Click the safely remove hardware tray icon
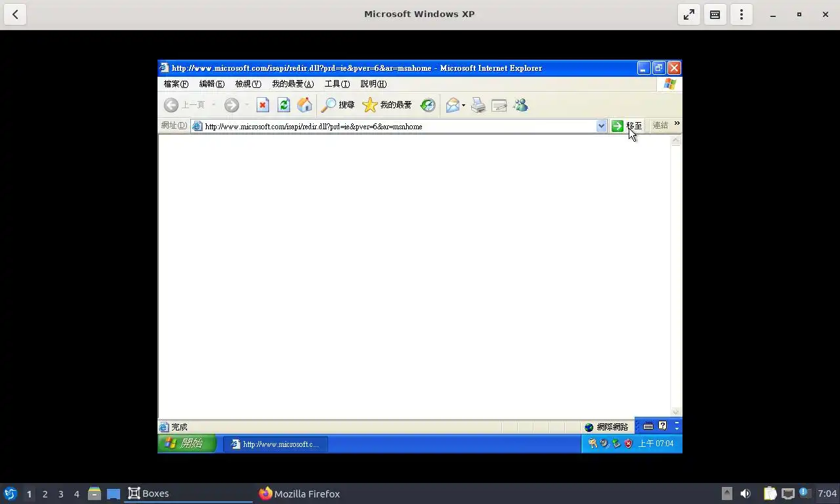This screenshot has width=840, height=504. click(x=616, y=444)
